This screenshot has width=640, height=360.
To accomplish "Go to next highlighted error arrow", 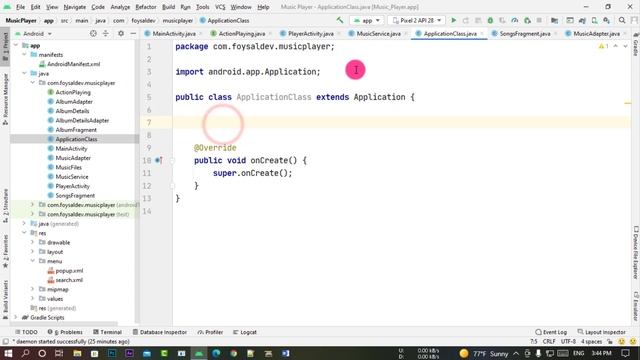I will (x=625, y=46).
